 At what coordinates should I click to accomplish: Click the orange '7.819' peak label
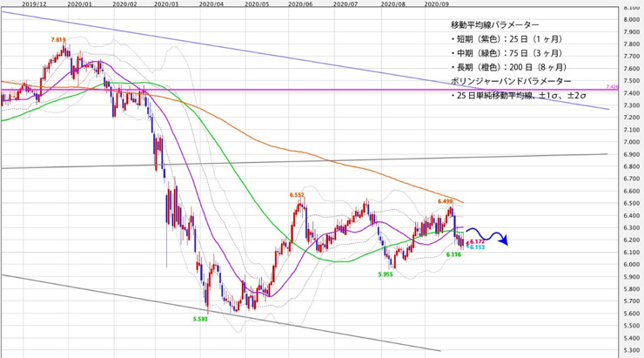[x=58, y=40]
